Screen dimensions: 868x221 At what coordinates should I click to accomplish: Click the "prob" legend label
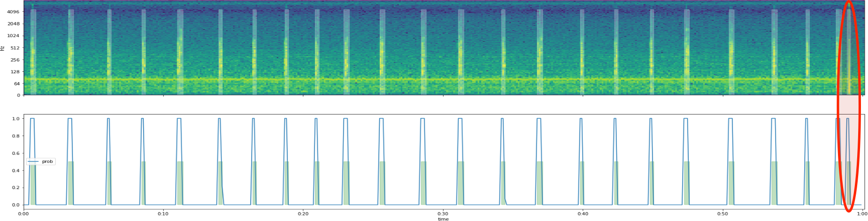47,161
